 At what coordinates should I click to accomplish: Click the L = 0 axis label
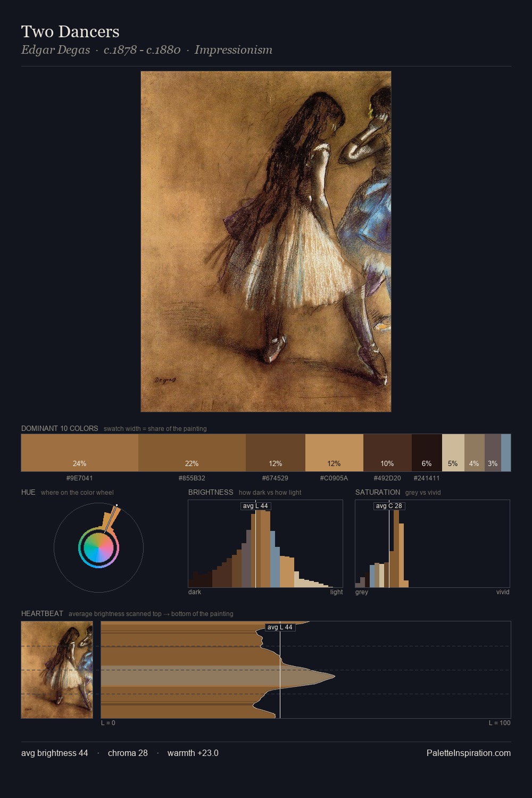tap(108, 723)
